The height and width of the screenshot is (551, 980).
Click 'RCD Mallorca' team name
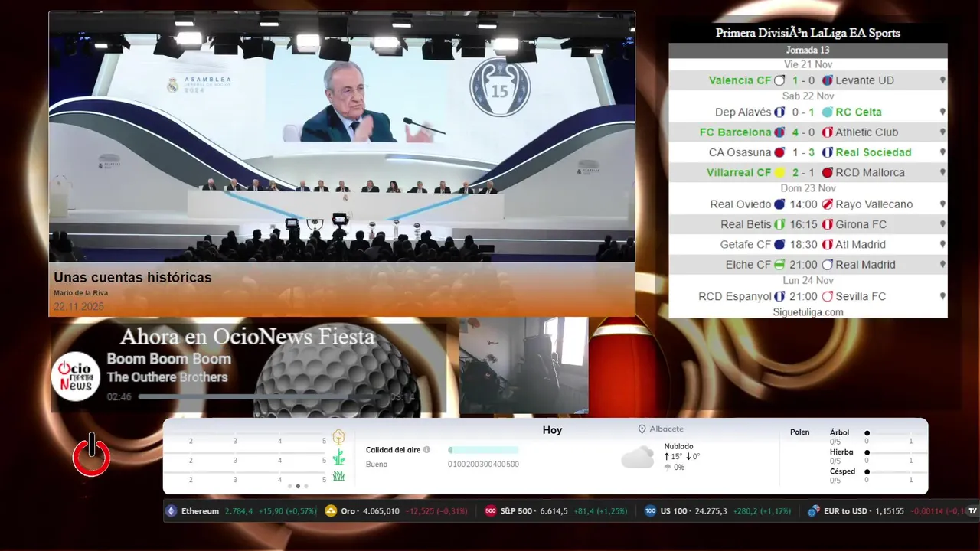click(x=871, y=172)
